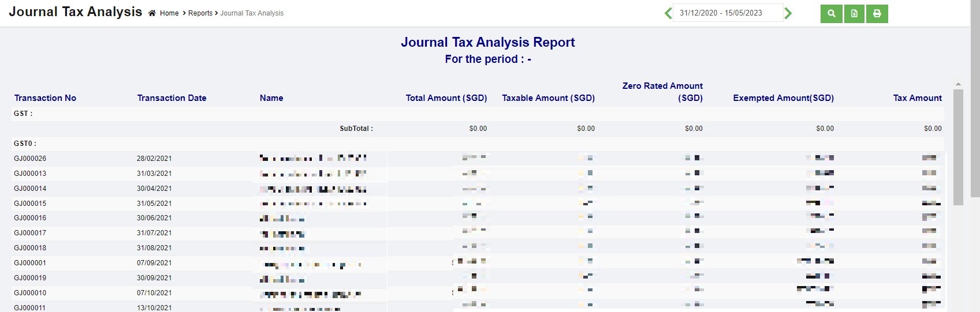The height and width of the screenshot is (312, 980).
Task: Advance to next date period arrow
Action: pyautogui.click(x=788, y=13)
